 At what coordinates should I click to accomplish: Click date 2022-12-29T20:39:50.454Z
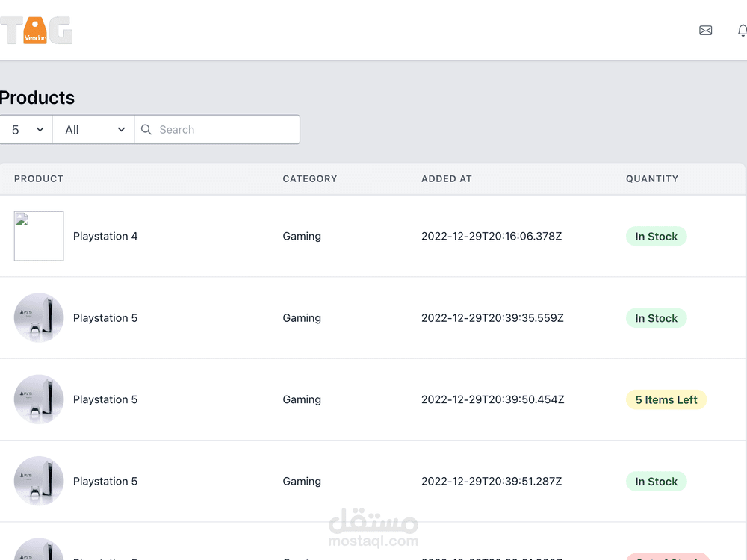(x=492, y=399)
